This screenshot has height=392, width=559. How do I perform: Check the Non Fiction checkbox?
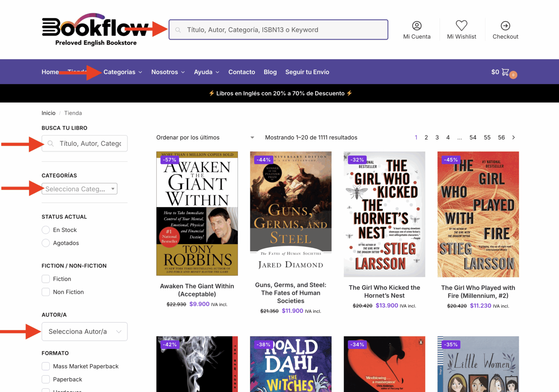pyautogui.click(x=46, y=292)
